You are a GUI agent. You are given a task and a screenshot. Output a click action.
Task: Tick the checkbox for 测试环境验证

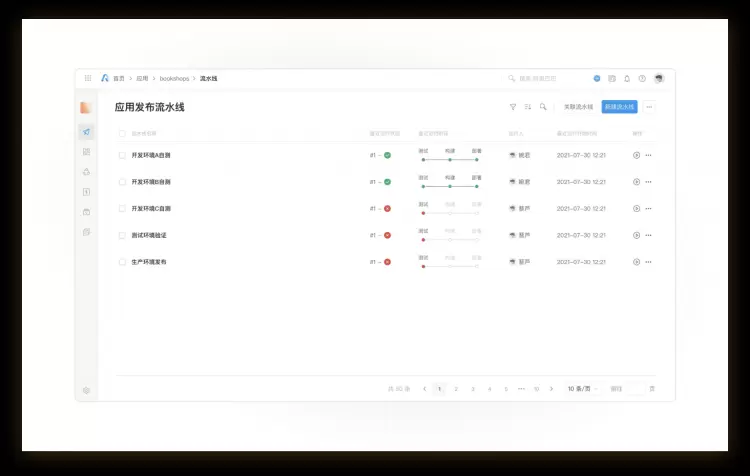122,235
